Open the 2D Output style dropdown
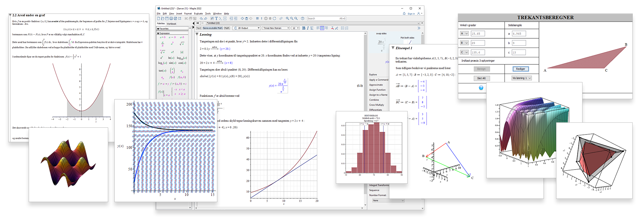The width and height of the screenshot is (644, 222). [247, 28]
